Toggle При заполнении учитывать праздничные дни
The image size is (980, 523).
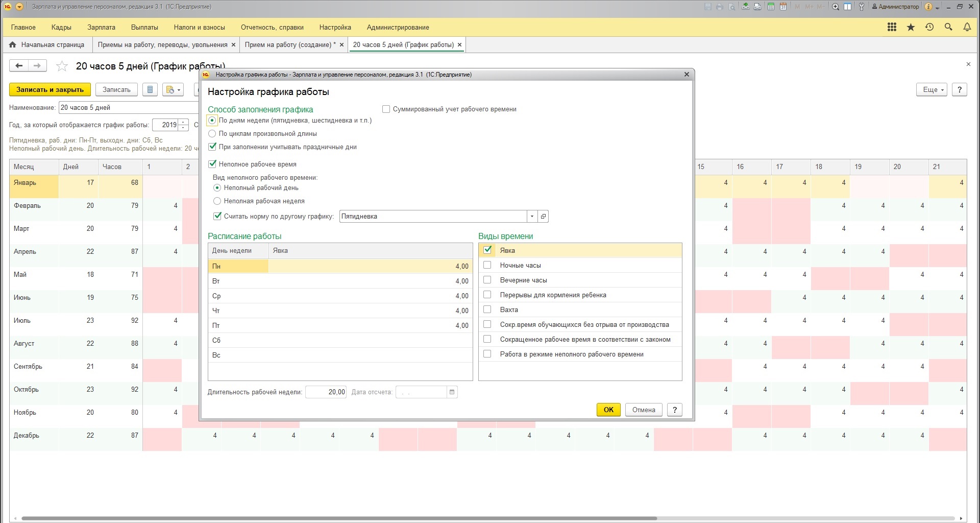pos(213,147)
